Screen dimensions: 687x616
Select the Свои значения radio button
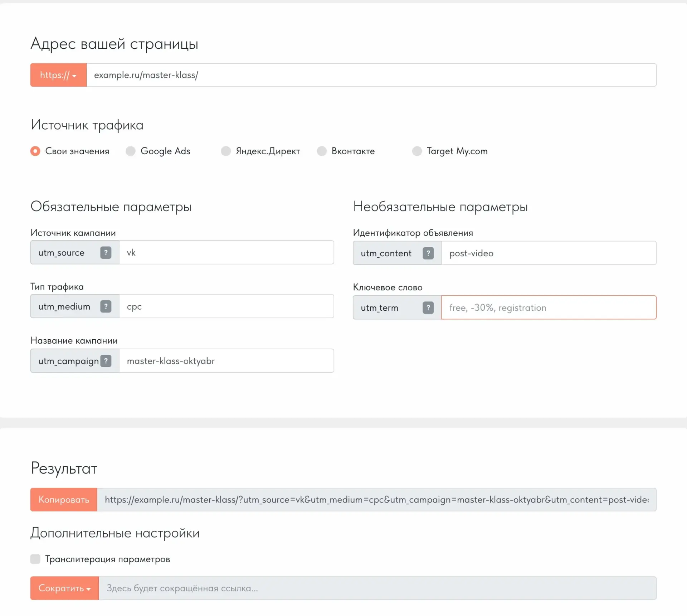(35, 151)
